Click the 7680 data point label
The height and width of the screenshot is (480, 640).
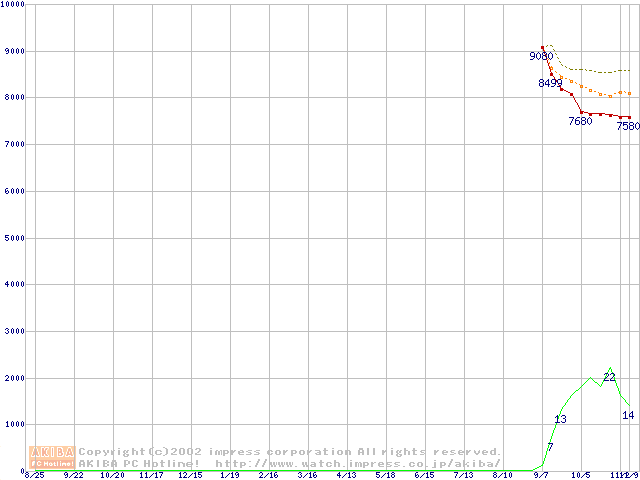(580, 121)
